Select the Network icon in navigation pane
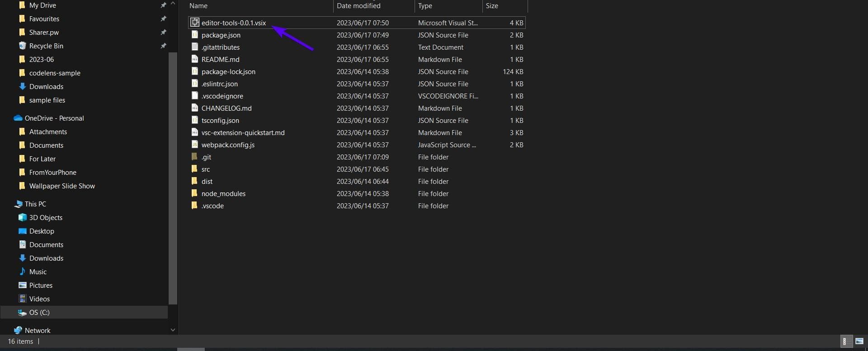The width and height of the screenshot is (868, 351). [x=18, y=330]
